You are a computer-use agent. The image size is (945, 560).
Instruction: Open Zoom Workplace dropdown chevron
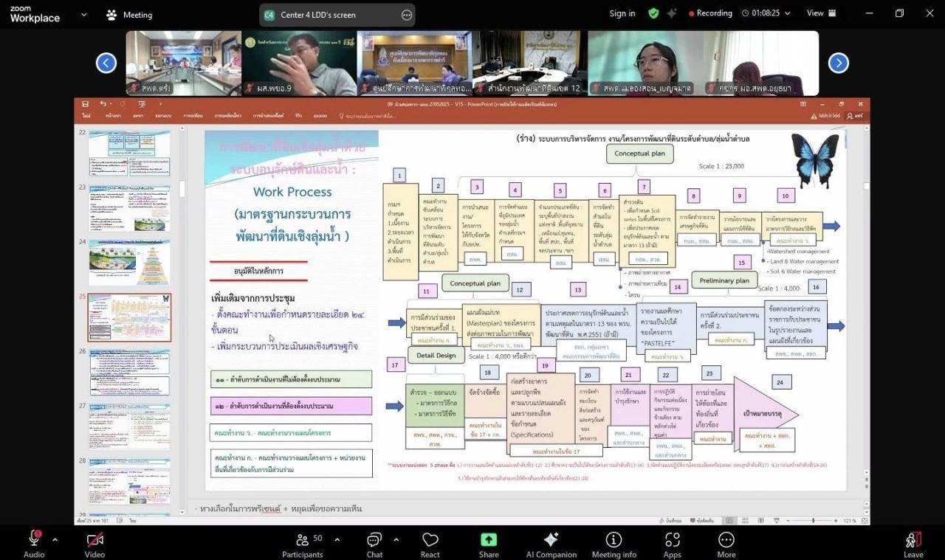[83, 14]
